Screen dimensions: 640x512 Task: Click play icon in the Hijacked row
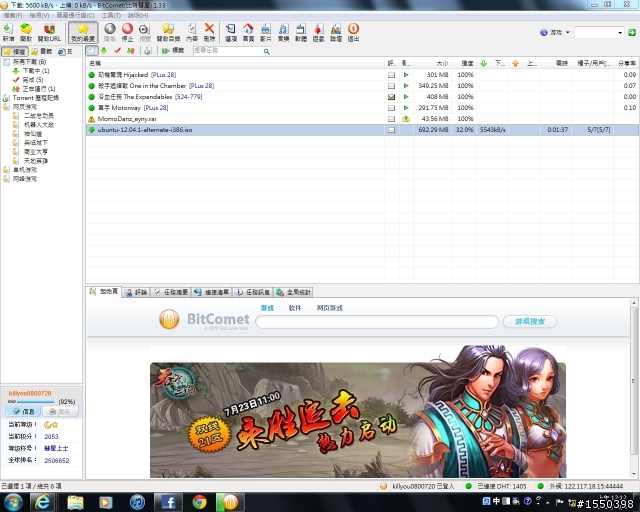point(406,75)
